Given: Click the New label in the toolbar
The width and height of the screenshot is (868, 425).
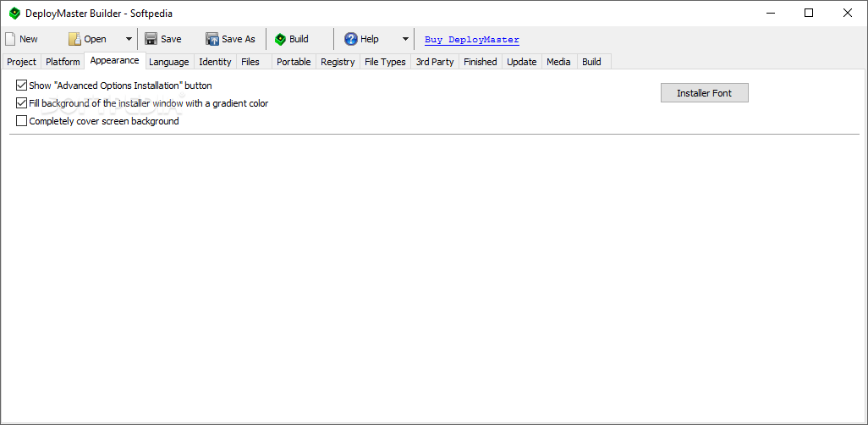Looking at the screenshot, I should 29,39.
